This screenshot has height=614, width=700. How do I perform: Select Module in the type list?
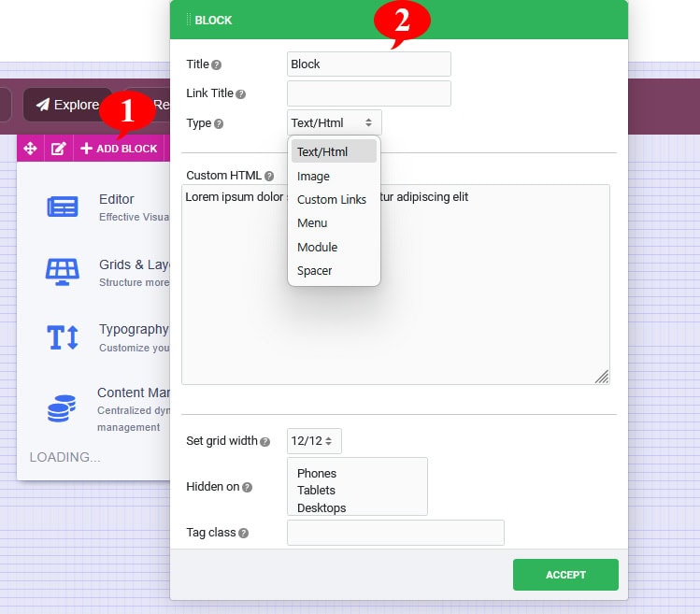(334, 247)
